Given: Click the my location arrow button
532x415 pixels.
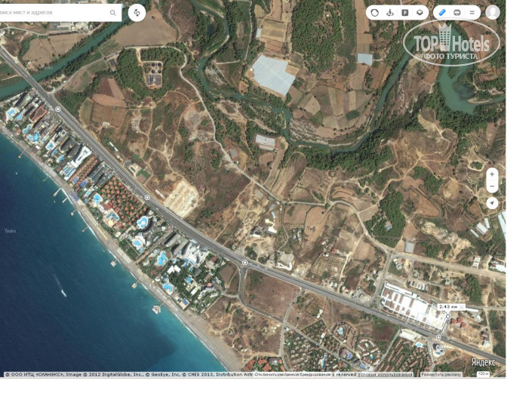Looking at the screenshot, I should tap(492, 203).
